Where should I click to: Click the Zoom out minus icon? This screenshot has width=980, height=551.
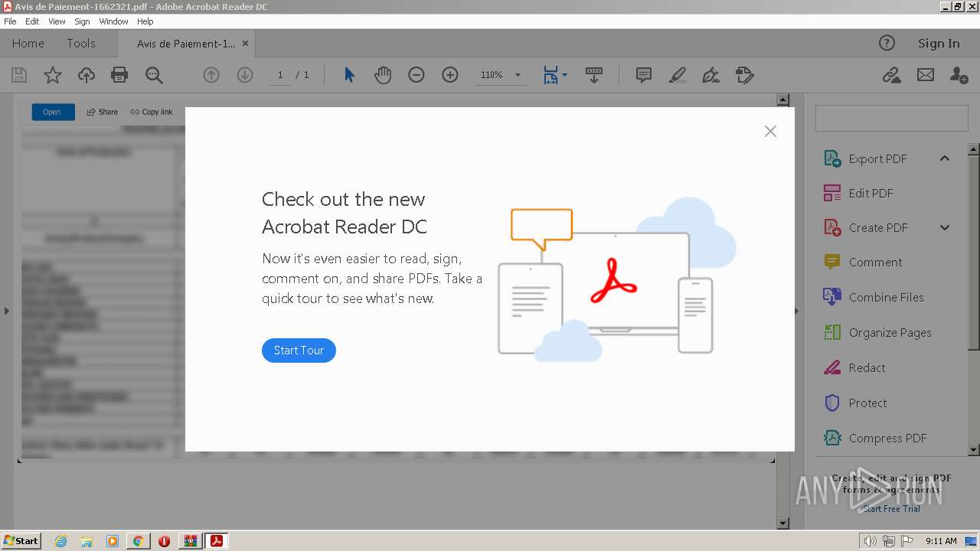click(x=416, y=75)
